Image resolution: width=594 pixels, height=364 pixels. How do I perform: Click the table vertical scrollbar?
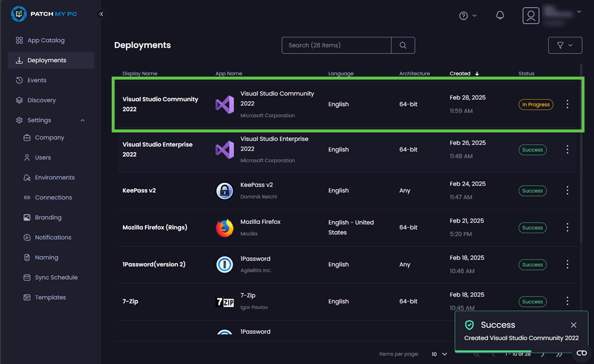(x=581, y=153)
